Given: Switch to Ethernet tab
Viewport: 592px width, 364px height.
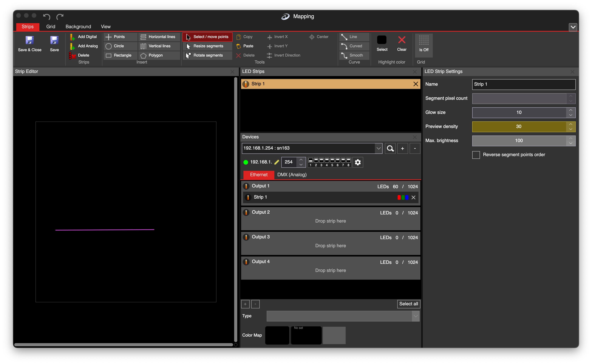Looking at the screenshot, I should click(259, 175).
